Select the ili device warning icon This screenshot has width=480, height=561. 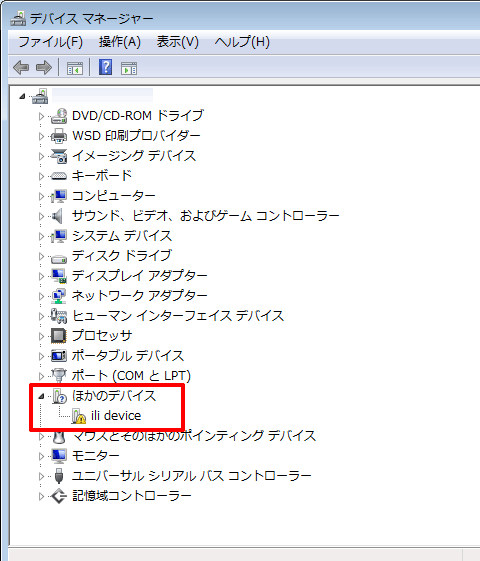click(x=79, y=416)
